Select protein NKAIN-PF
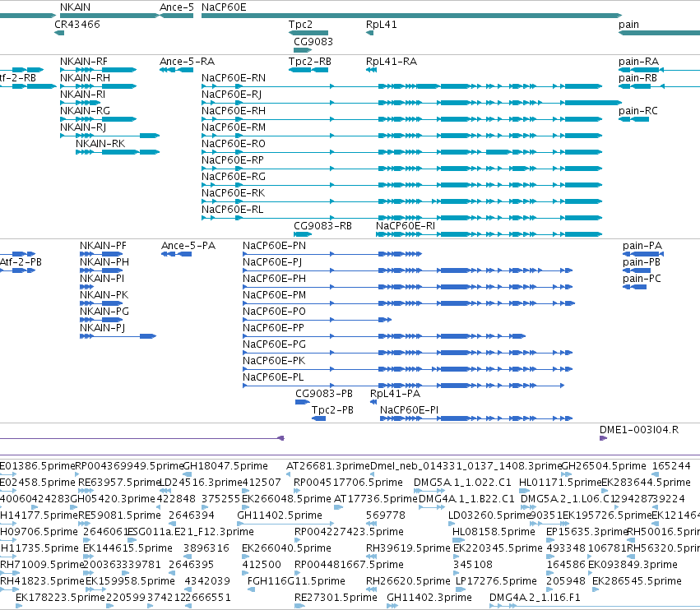The height and width of the screenshot is (610, 700). (103, 246)
